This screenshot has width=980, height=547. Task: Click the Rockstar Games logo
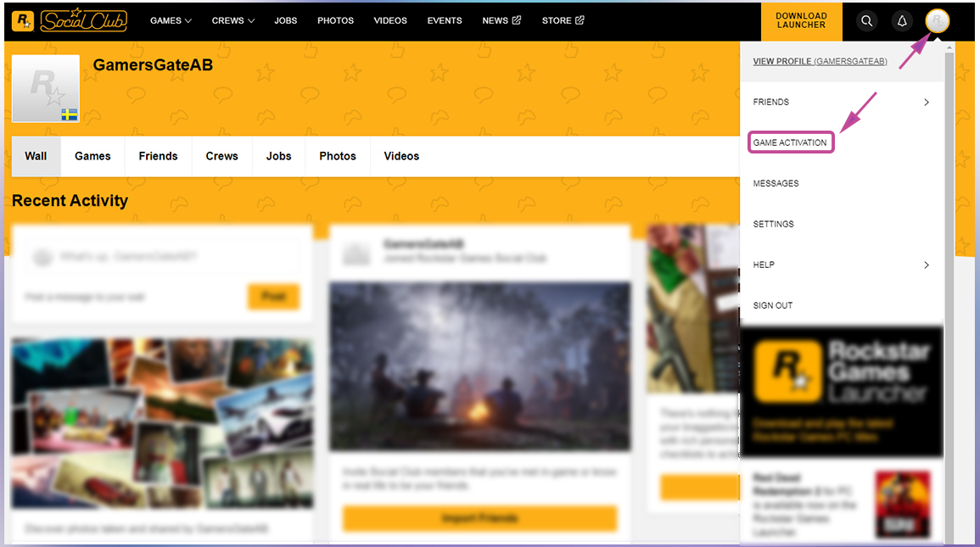click(x=22, y=19)
